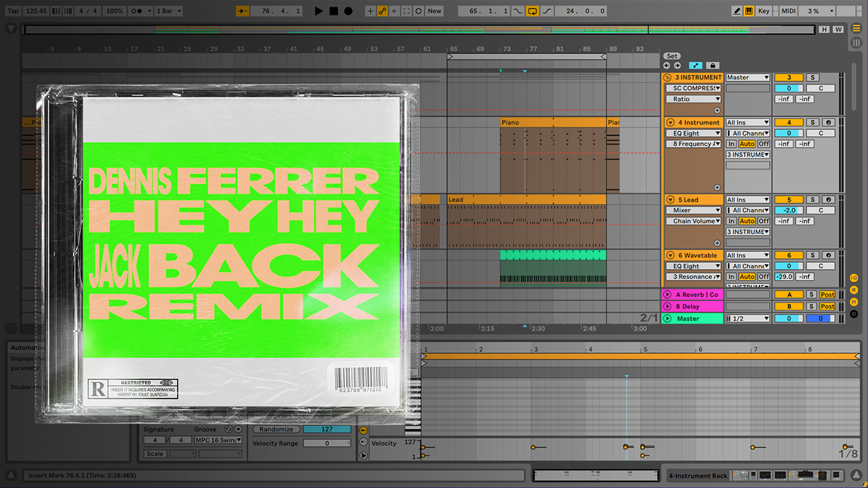Click the Master track play icon
The width and height of the screenshot is (868, 488).
click(x=667, y=319)
